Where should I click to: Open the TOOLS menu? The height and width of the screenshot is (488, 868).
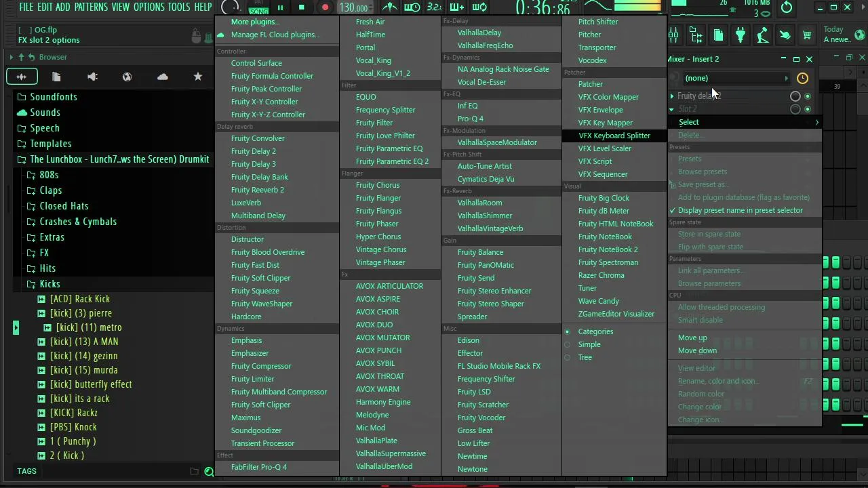[179, 7]
